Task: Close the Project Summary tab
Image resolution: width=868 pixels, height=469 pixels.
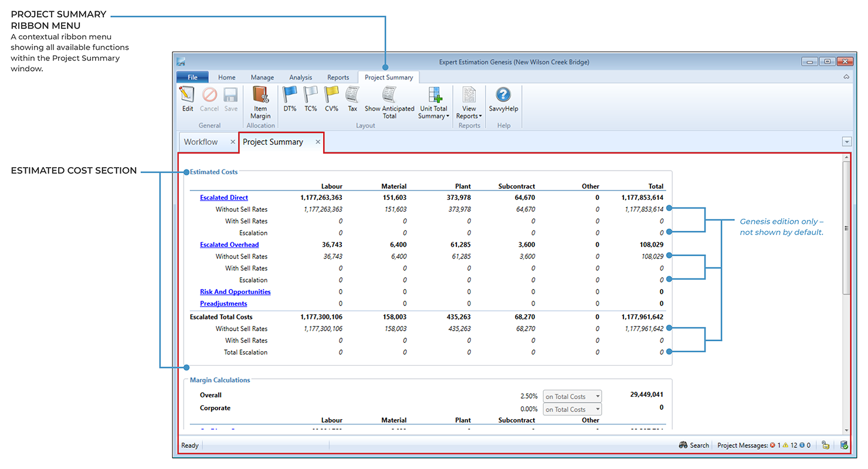Action: pos(318,142)
